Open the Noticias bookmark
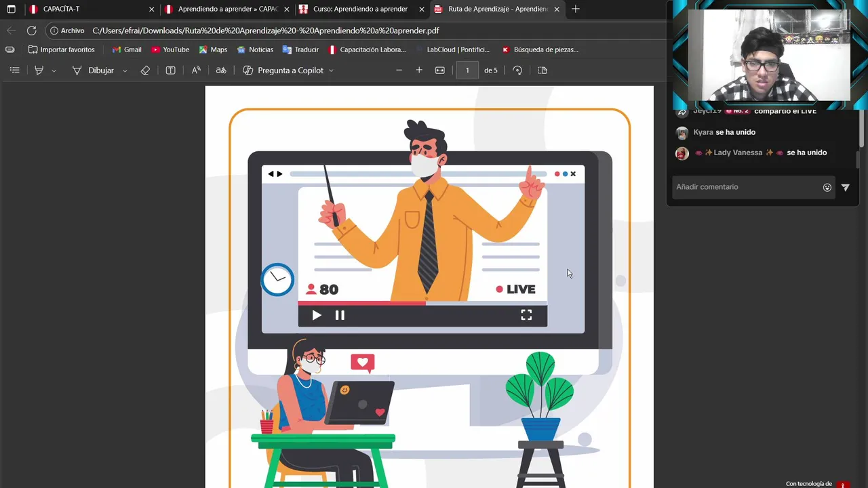Viewport: 868px width, 488px height. click(255, 49)
